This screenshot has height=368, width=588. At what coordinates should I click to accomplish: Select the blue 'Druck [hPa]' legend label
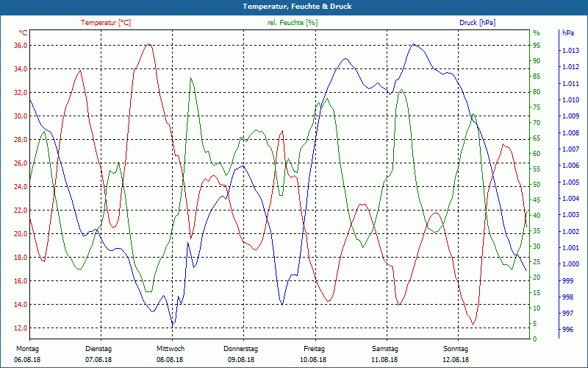point(477,23)
